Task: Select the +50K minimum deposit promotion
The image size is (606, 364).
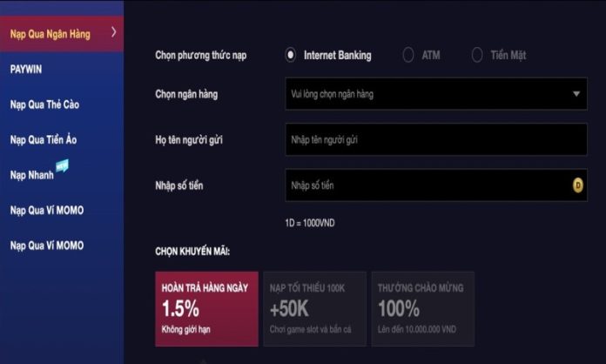Action: point(314,309)
